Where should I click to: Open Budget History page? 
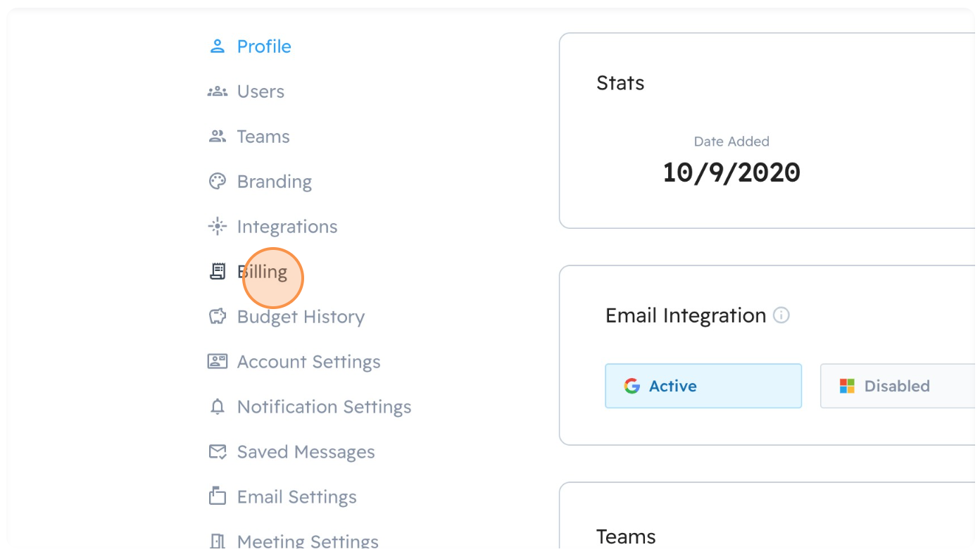click(301, 317)
